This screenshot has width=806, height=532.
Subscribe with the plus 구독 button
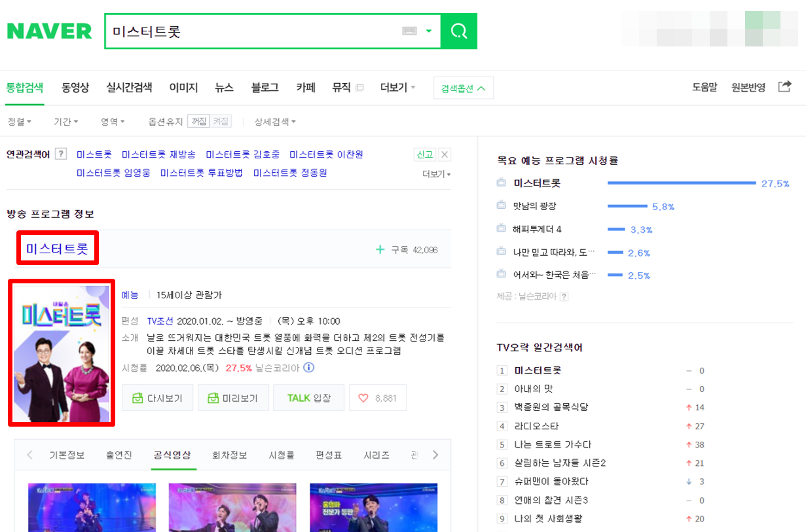click(x=407, y=250)
